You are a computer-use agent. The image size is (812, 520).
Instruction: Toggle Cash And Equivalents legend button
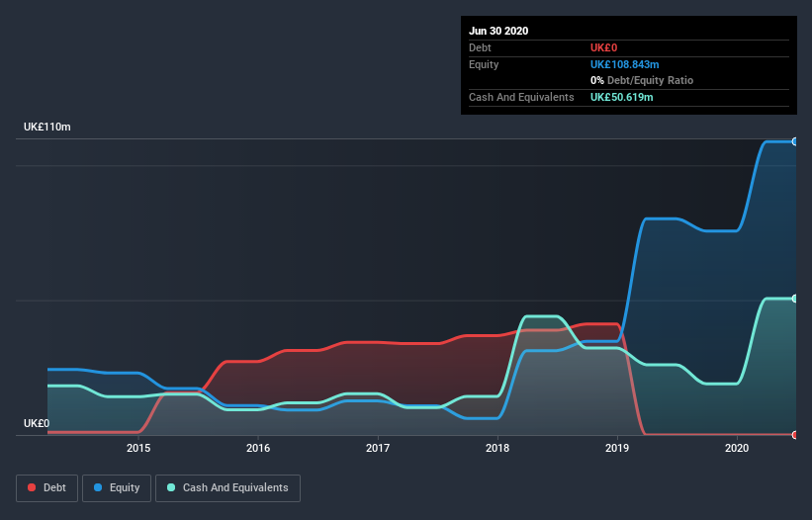click(x=227, y=488)
